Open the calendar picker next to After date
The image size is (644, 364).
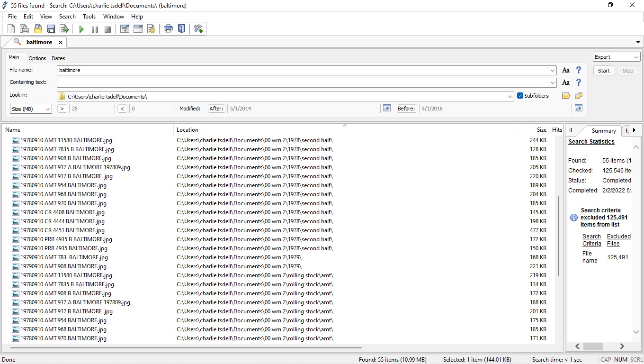click(x=387, y=108)
